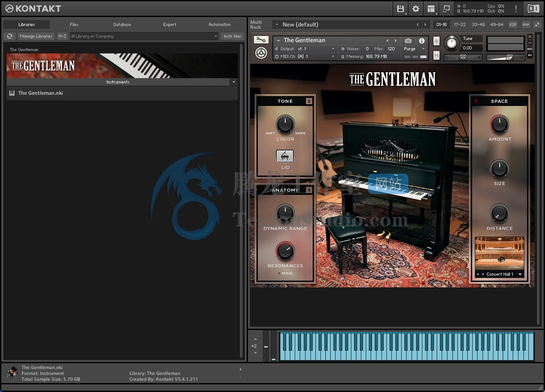
Task: Minimize rack headers with the arrows icon
Action: [x=537, y=25]
